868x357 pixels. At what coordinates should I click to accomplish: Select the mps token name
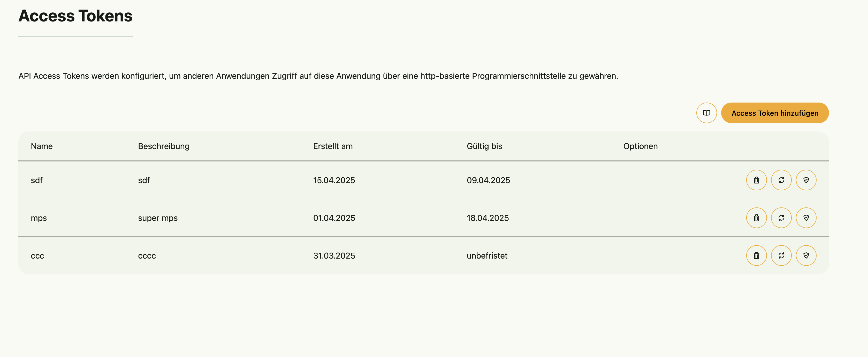point(39,218)
